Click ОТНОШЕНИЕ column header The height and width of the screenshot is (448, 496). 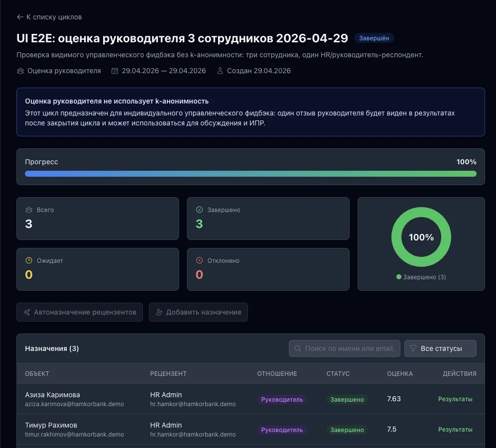[277, 374]
